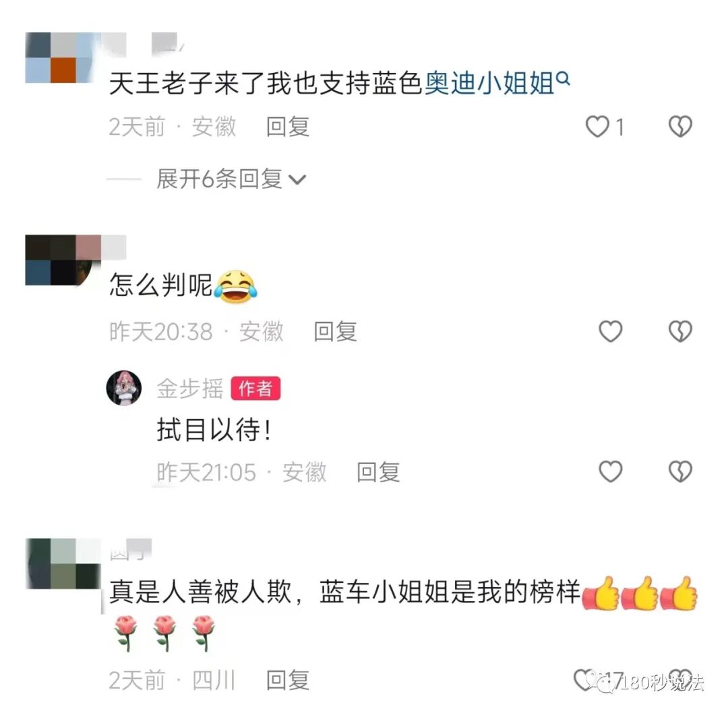Open the 怎么判呢 commenter's avatar
Screen dimensions: 728x715
(63, 260)
